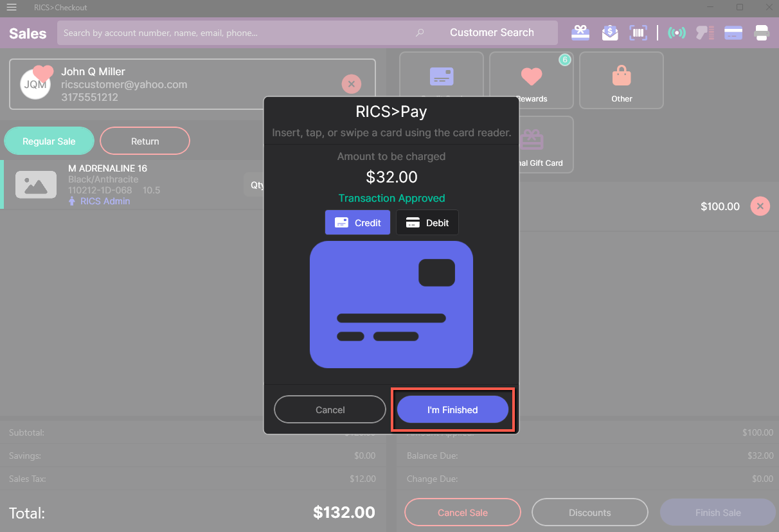Click the $32.00 amount to be charged

(391, 177)
